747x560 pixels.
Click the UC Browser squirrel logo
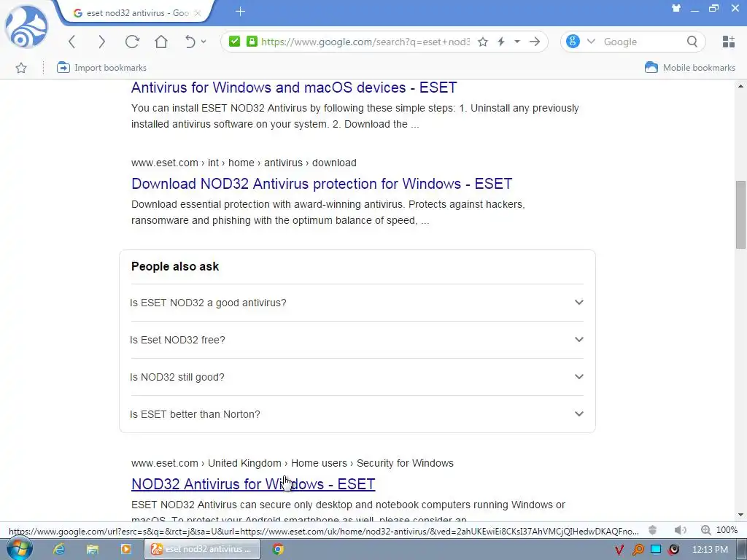point(26,27)
